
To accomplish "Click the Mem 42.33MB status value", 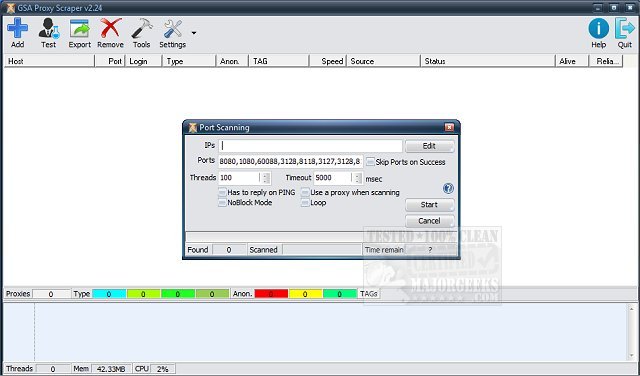I will click(x=111, y=369).
